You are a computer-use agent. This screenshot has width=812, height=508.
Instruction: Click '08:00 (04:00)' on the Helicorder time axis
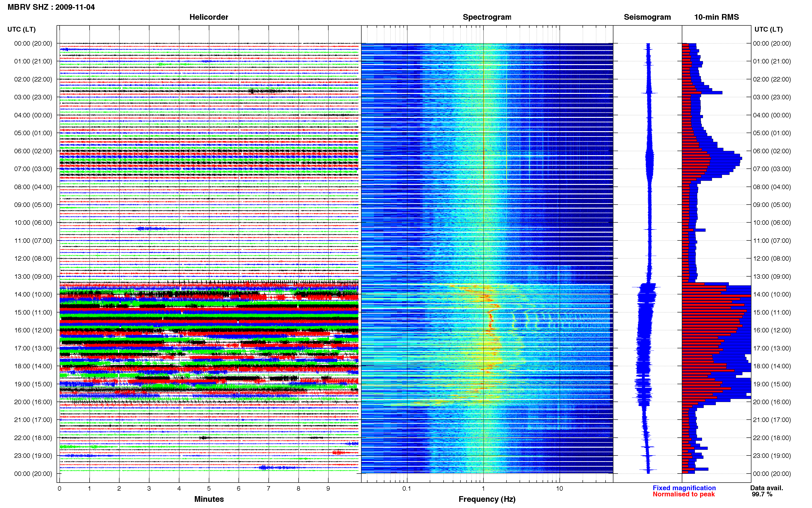33,187
